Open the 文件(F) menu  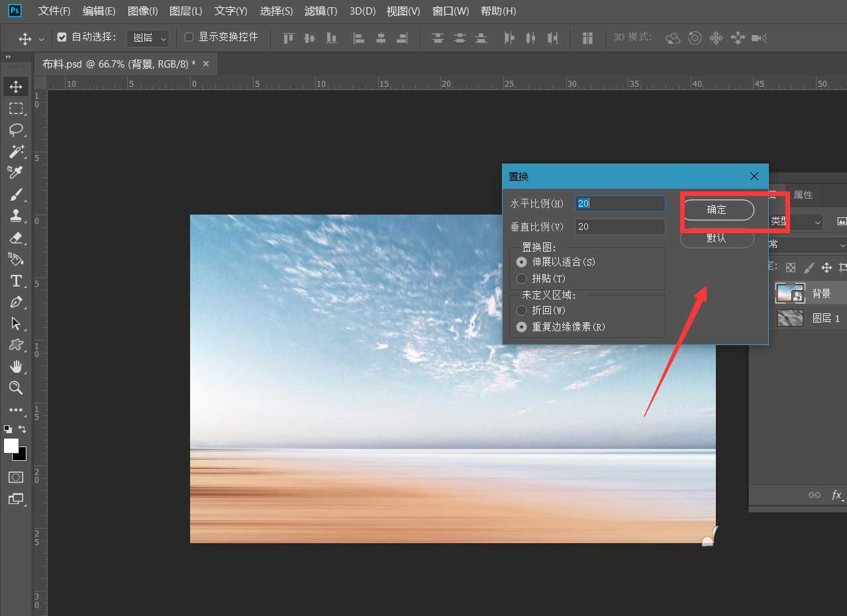54,11
